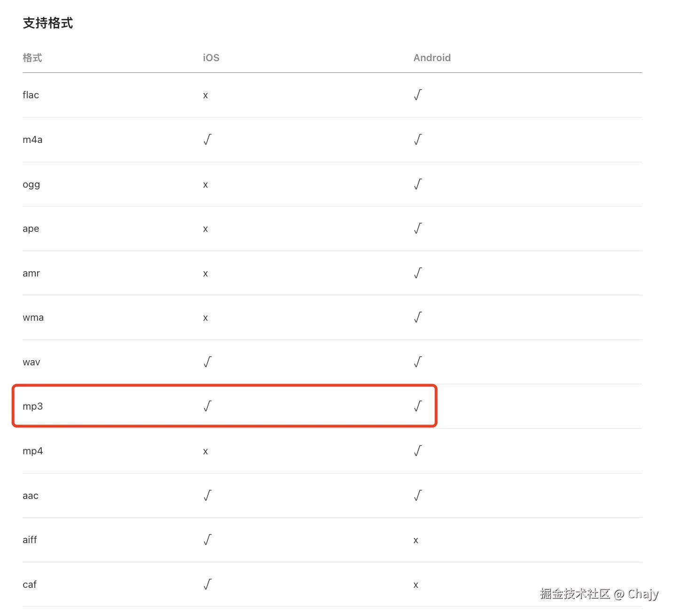
Task: Select the Android column header
Action: tap(432, 58)
